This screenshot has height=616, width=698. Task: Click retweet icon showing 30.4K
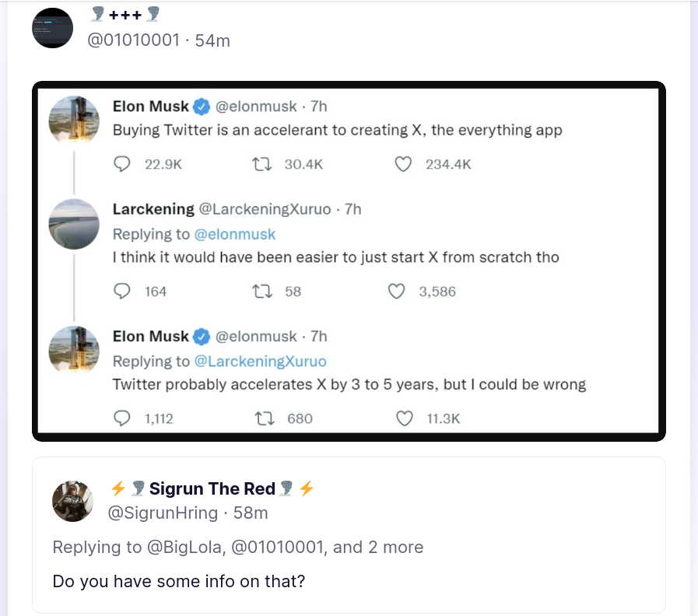click(x=261, y=164)
